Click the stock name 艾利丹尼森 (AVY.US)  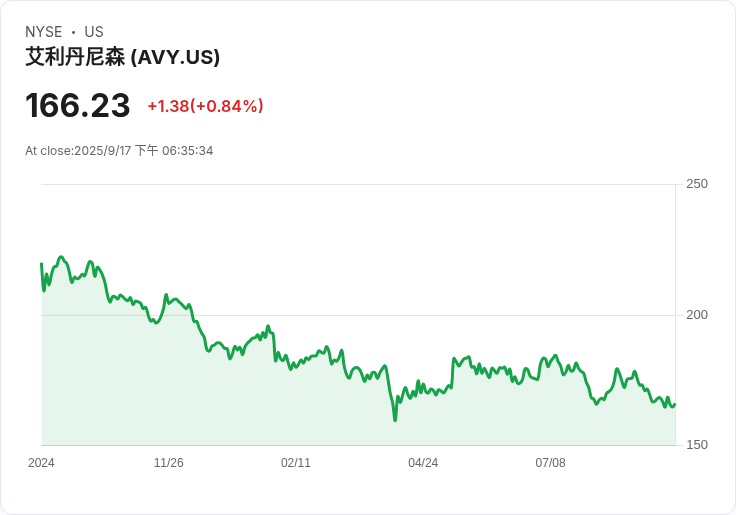pyautogui.click(x=123, y=57)
